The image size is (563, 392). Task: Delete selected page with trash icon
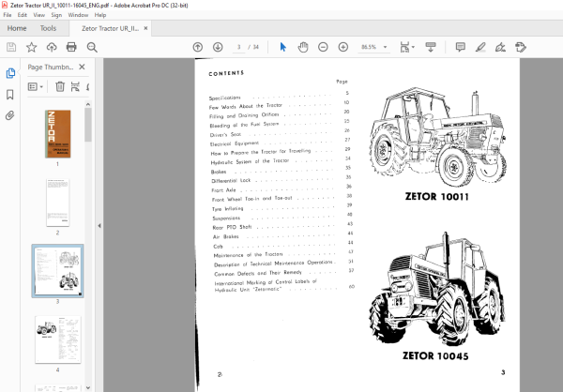pos(60,86)
